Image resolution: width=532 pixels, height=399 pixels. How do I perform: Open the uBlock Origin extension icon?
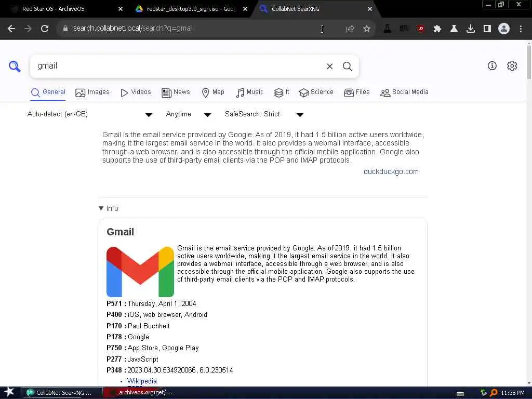pyautogui.click(x=421, y=29)
